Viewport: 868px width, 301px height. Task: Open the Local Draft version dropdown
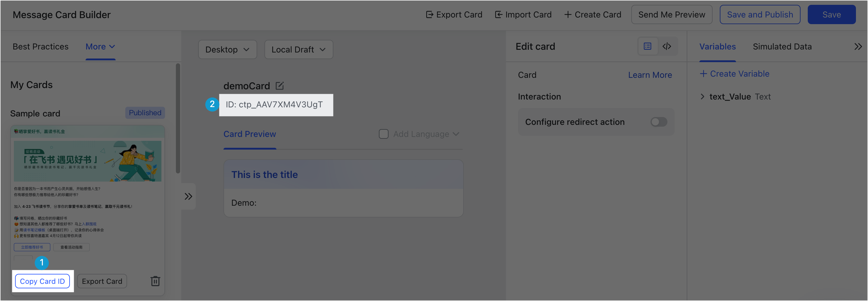(298, 49)
